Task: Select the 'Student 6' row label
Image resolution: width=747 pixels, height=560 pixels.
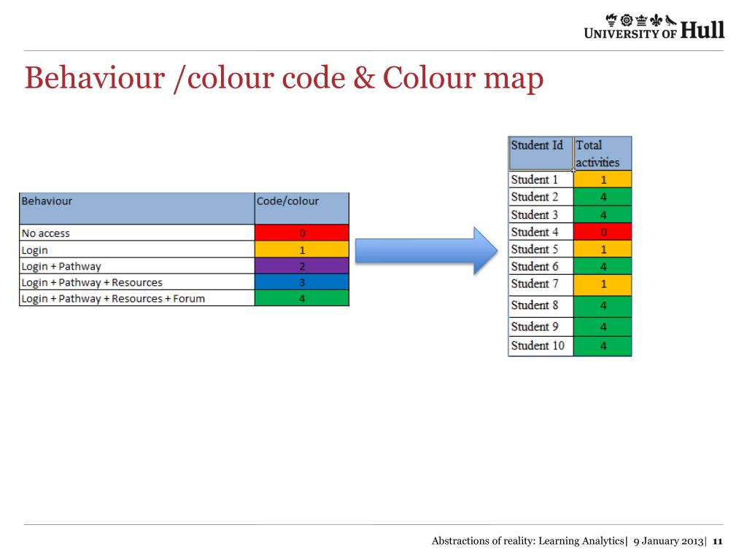Action: coord(541,265)
